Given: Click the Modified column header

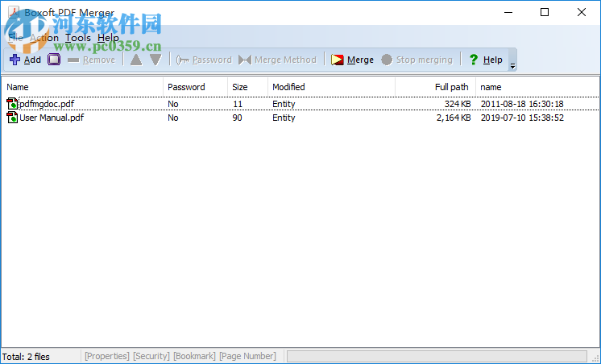Looking at the screenshot, I should point(332,87).
